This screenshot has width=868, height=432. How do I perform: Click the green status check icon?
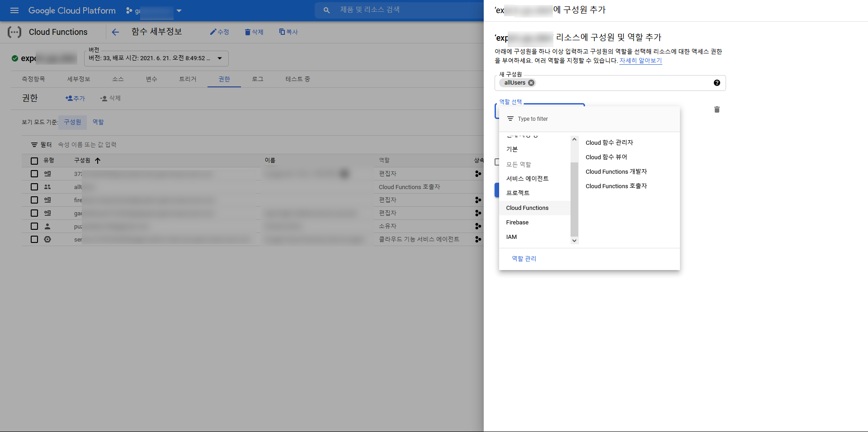(x=15, y=58)
